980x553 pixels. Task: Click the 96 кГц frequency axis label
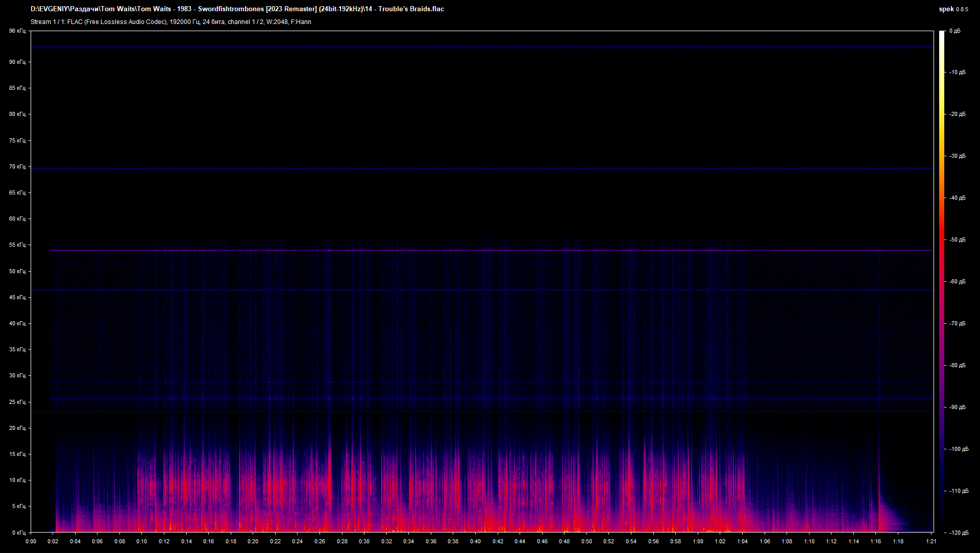click(17, 31)
